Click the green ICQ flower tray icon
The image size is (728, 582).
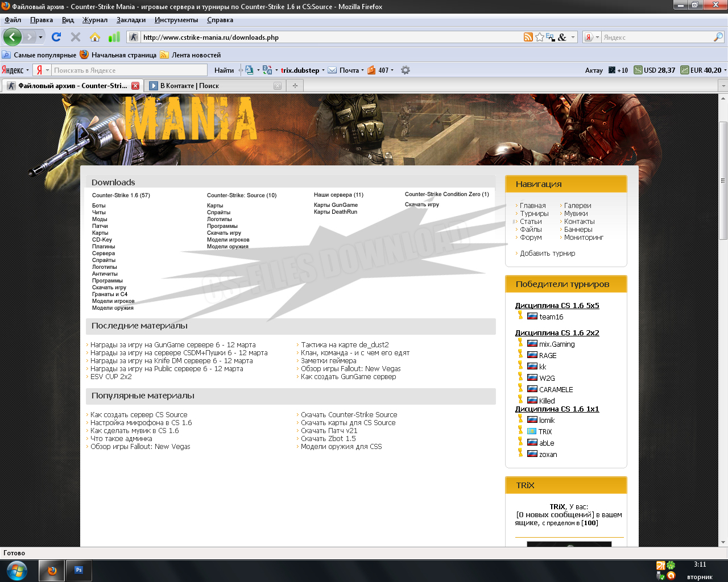pyautogui.click(x=671, y=566)
